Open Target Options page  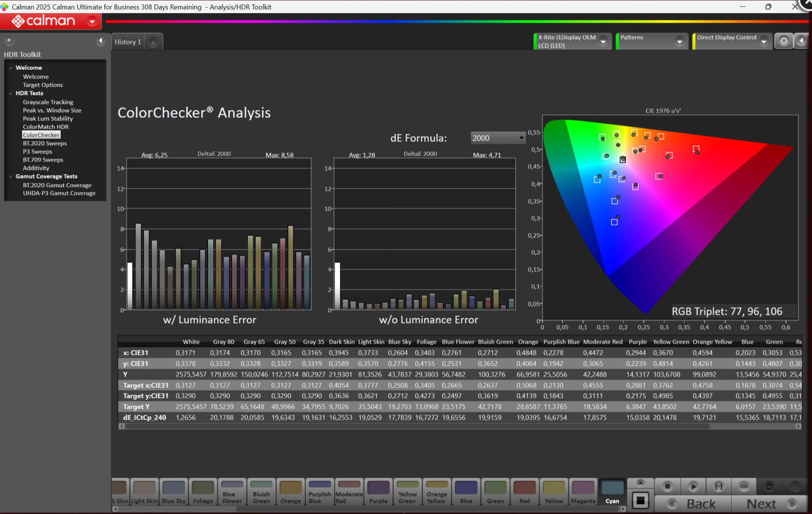pyautogui.click(x=43, y=85)
